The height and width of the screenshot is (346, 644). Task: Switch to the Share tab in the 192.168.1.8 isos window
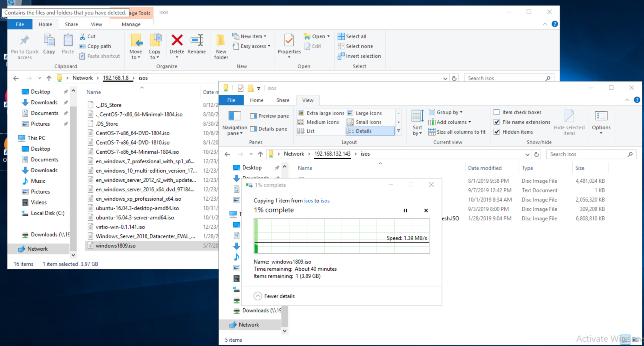pos(71,24)
